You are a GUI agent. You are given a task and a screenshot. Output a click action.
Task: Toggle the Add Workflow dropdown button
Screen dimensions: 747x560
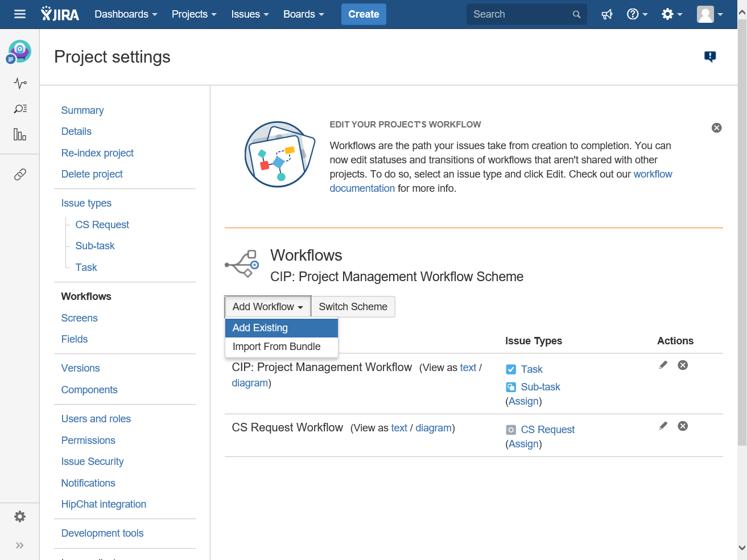pos(268,307)
